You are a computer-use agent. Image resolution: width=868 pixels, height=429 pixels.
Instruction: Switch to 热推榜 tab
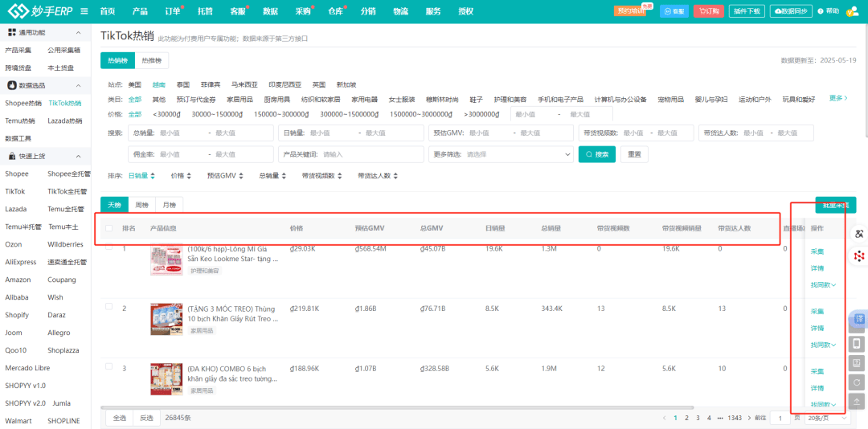[152, 60]
